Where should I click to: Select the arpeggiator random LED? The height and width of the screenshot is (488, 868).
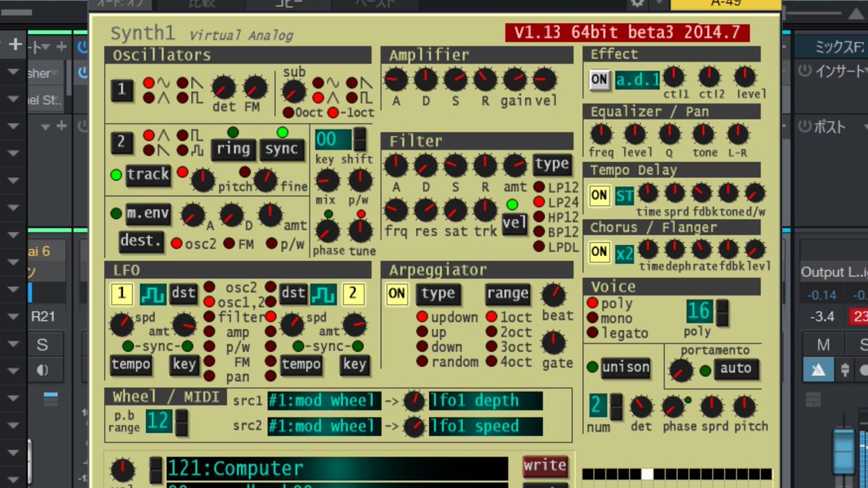tap(422, 361)
